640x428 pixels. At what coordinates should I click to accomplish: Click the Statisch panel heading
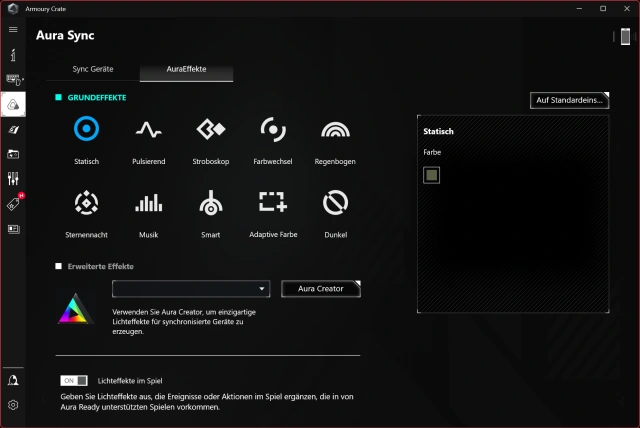point(438,131)
